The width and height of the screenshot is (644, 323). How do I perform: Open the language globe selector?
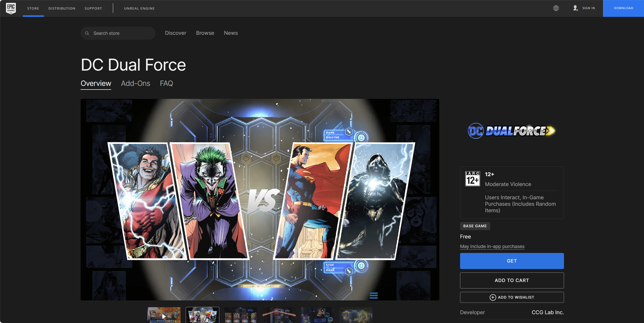[556, 8]
